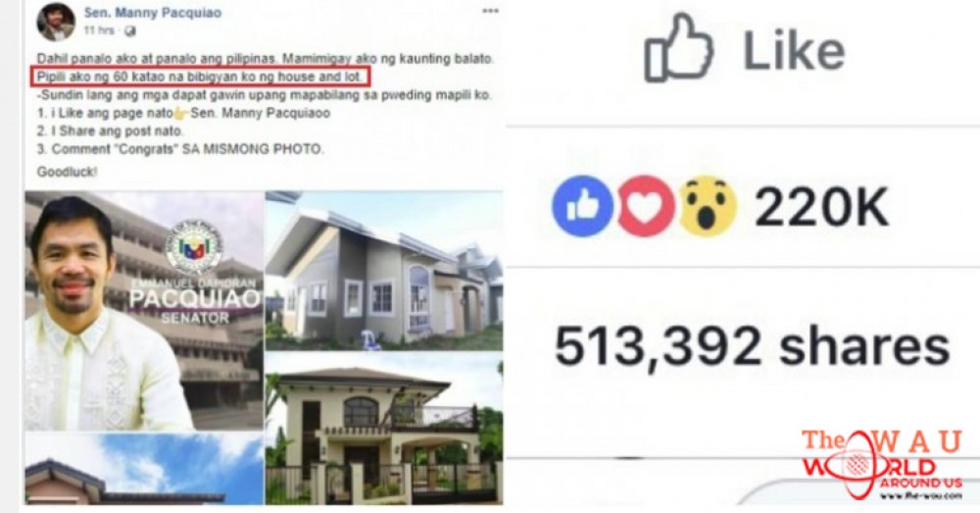Viewport: 980px width, 513px height.
Task: Click the WAU World Around Us logo
Action: 881,464
